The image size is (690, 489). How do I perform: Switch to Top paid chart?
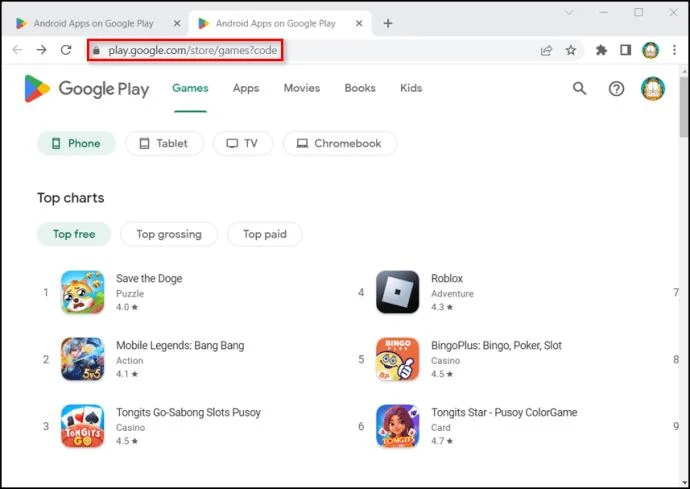point(265,234)
